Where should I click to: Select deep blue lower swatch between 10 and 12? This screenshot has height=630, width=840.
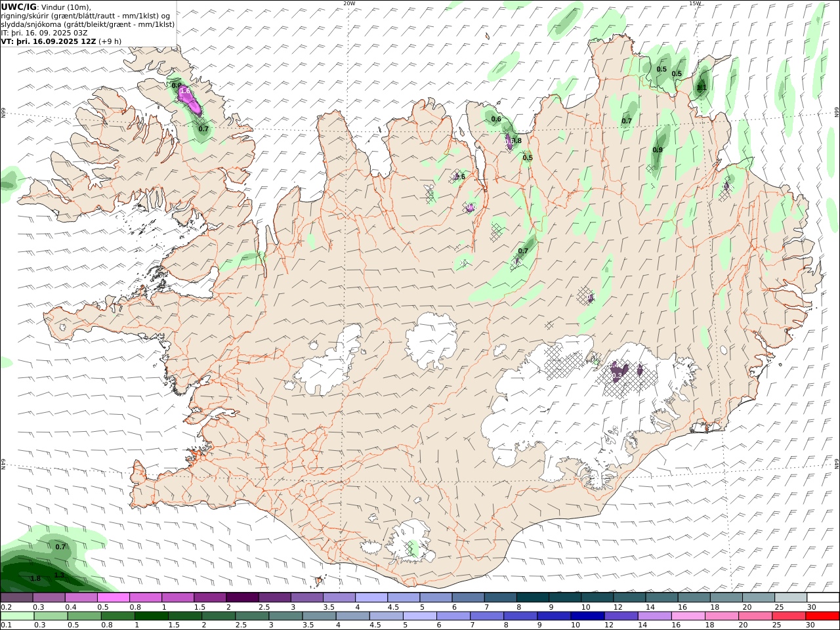click(x=586, y=616)
